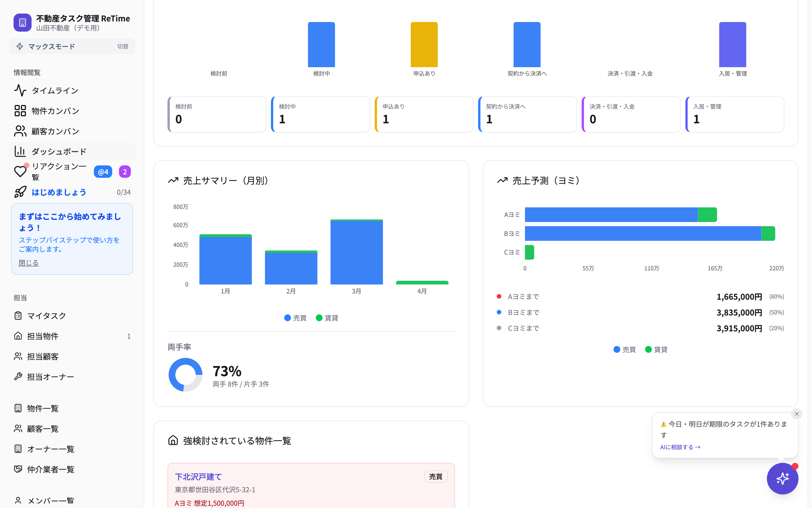The height and width of the screenshot is (508, 812).
Task: Open オーナー一覧 list
Action: click(x=72, y=449)
